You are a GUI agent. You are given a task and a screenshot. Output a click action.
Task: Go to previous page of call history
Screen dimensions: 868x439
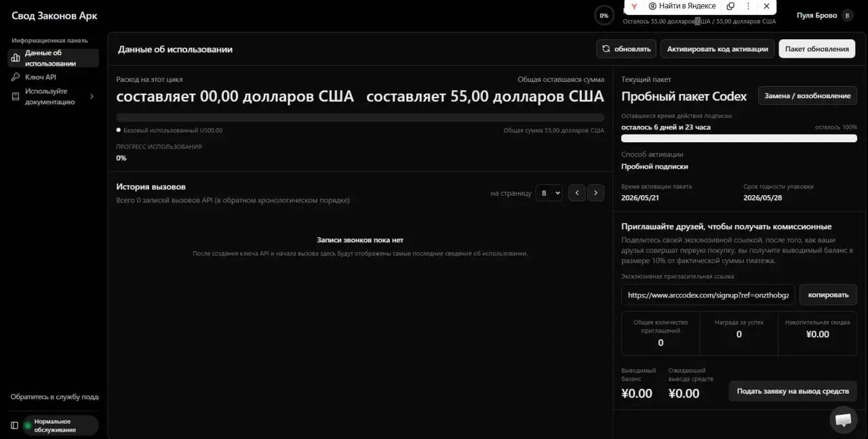[x=577, y=193]
